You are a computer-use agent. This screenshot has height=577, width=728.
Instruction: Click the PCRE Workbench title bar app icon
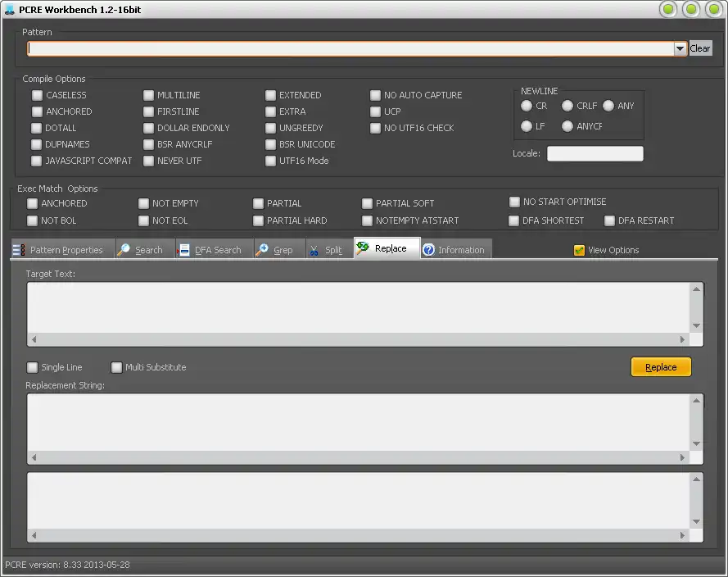point(9,9)
